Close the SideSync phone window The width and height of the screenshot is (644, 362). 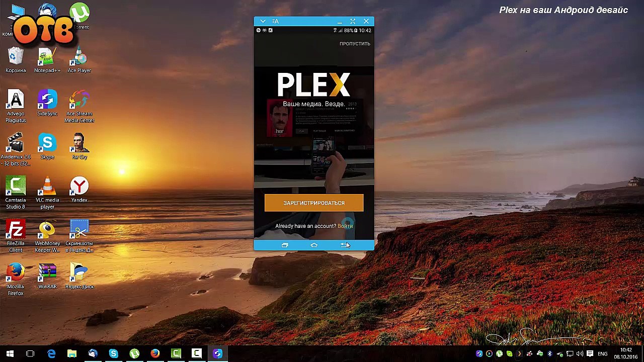pos(366,21)
